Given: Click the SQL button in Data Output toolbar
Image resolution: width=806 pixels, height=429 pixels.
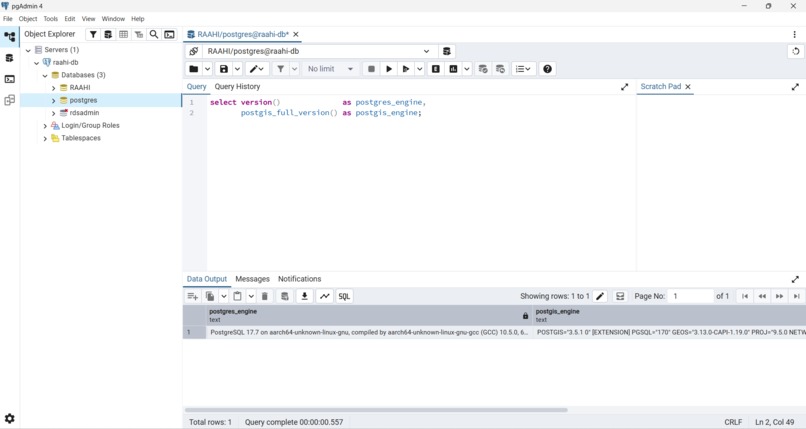Looking at the screenshot, I should 344,296.
